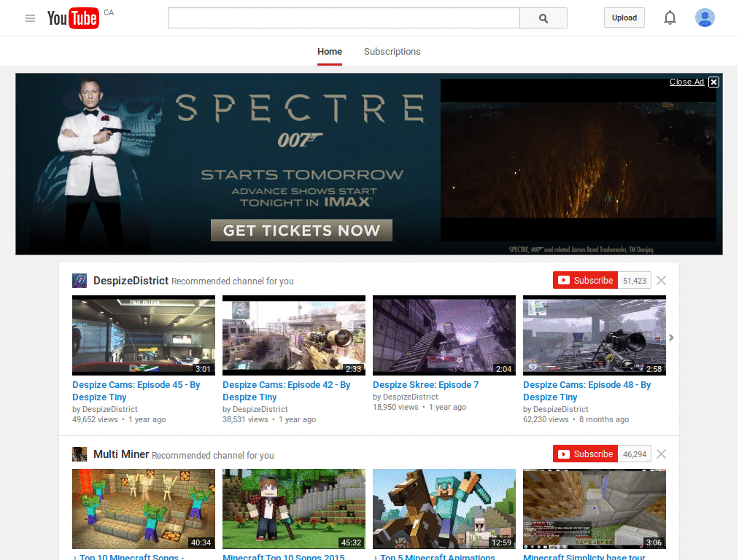Click the CA country code label
The width and height of the screenshot is (747, 560).
coord(109,12)
